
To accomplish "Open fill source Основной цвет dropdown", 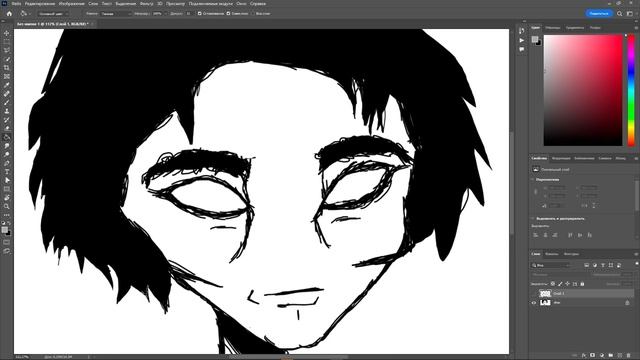I will (53, 13).
